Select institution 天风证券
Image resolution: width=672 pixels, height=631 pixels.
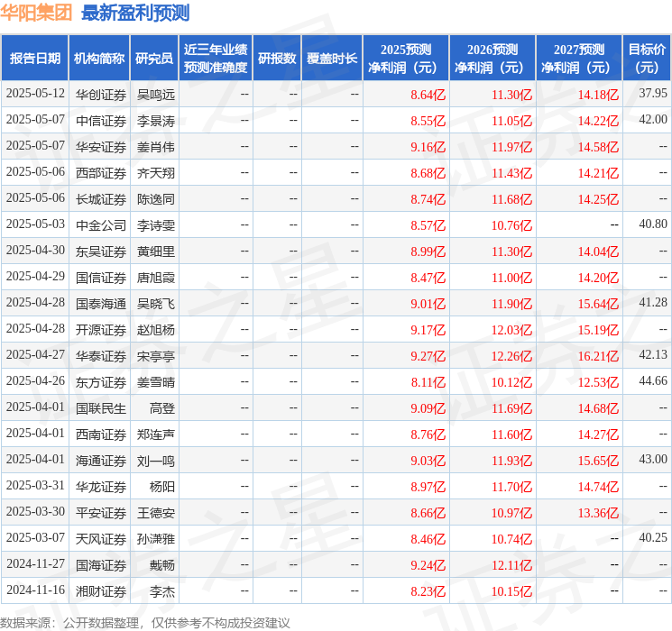coord(101,539)
